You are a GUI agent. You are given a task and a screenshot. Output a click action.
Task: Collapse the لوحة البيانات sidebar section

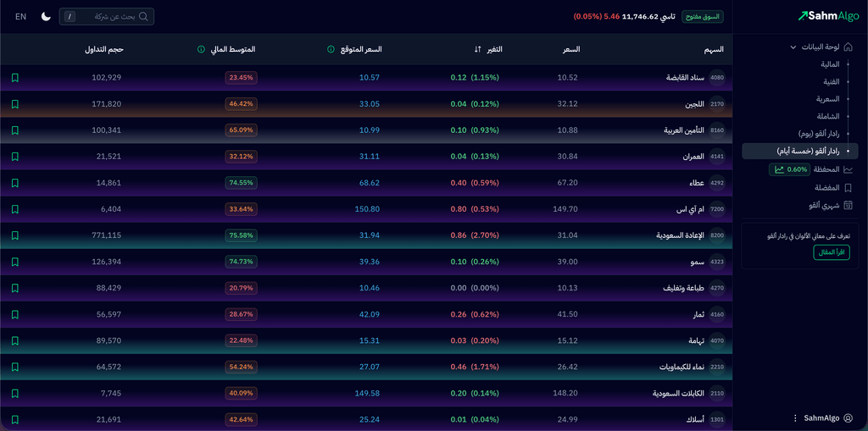tap(793, 47)
